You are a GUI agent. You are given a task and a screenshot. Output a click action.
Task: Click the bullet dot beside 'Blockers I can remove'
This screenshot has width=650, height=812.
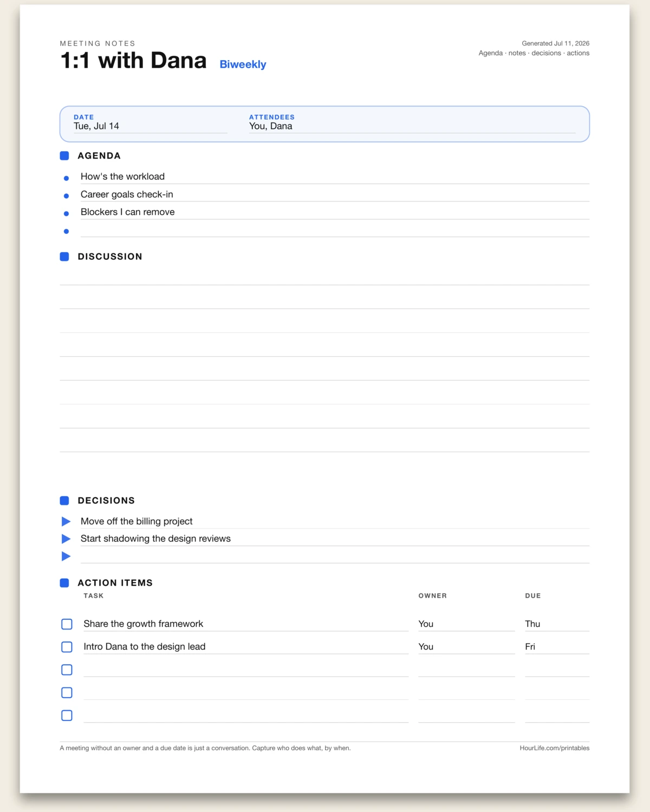pos(66,214)
